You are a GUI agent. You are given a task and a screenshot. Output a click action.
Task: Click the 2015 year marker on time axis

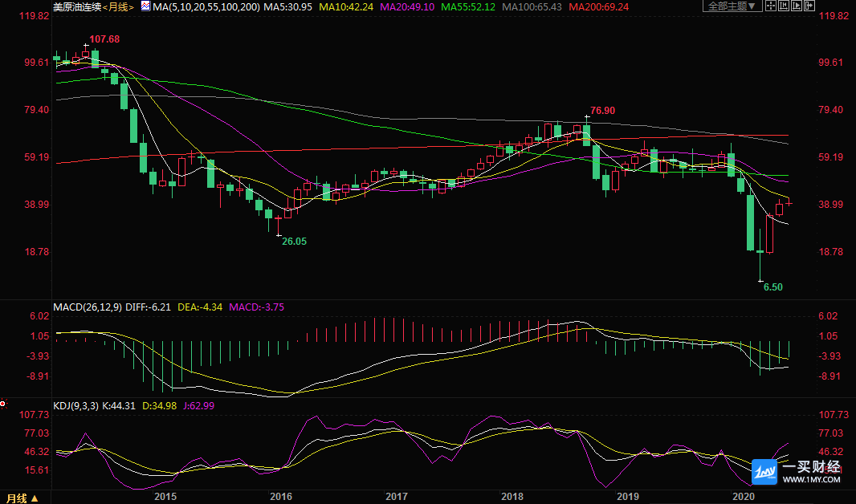[x=165, y=496]
